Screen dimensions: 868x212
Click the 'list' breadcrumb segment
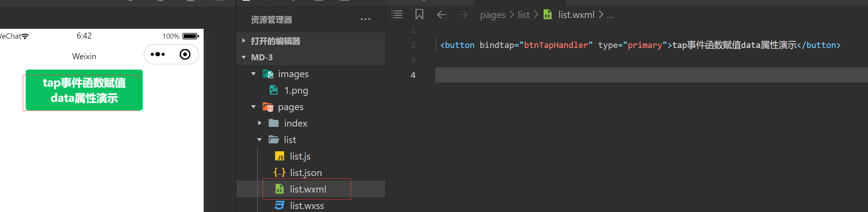click(523, 15)
